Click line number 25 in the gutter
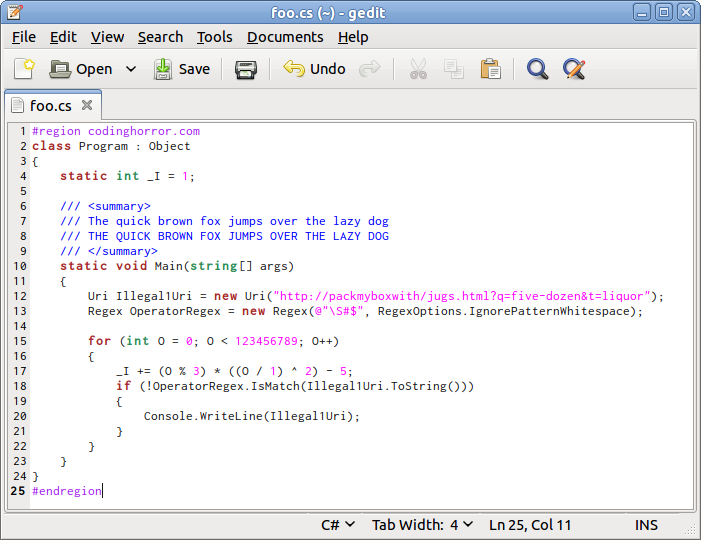Screen dimensions: 701x540 tap(18, 491)
